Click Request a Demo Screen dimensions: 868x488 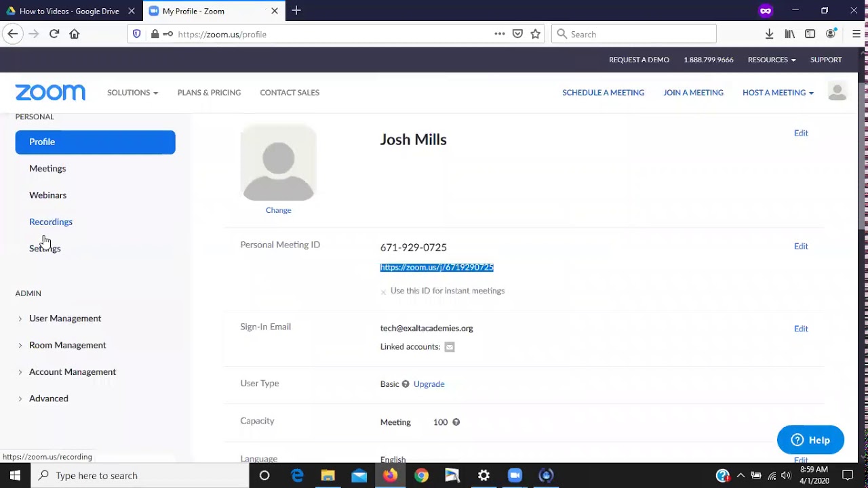639,60
